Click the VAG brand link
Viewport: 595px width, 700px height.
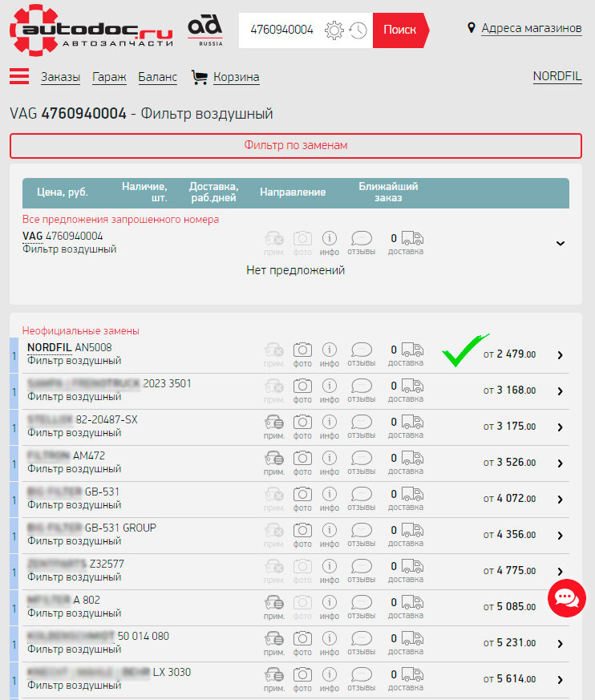pos(33,237)
